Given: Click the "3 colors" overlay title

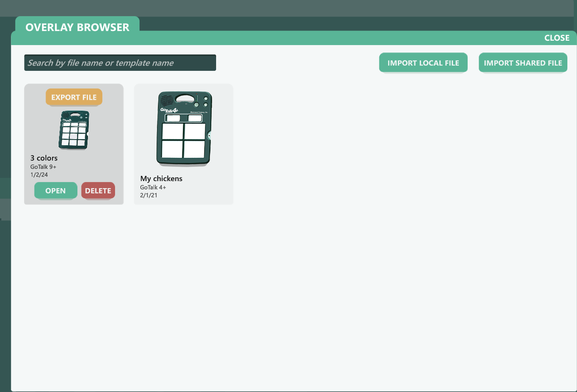Looking at the screenshot, I should click(x=44, y=158).
